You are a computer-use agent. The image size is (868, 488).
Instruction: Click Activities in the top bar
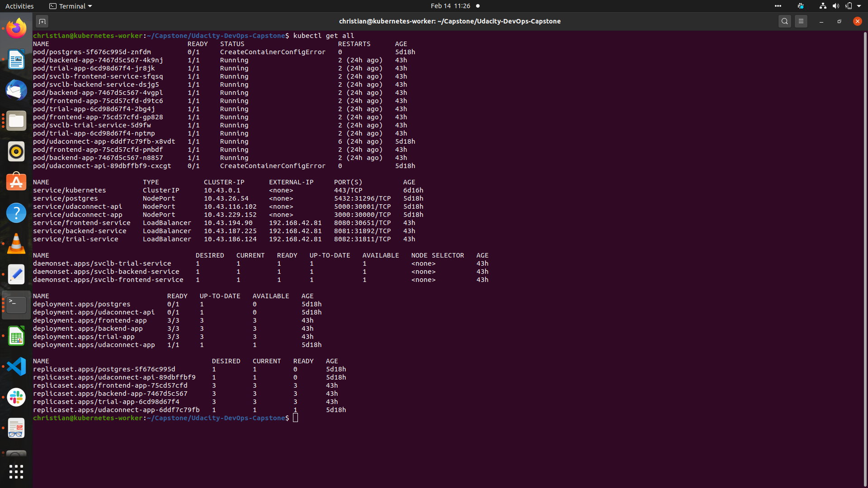click(19, 6)
